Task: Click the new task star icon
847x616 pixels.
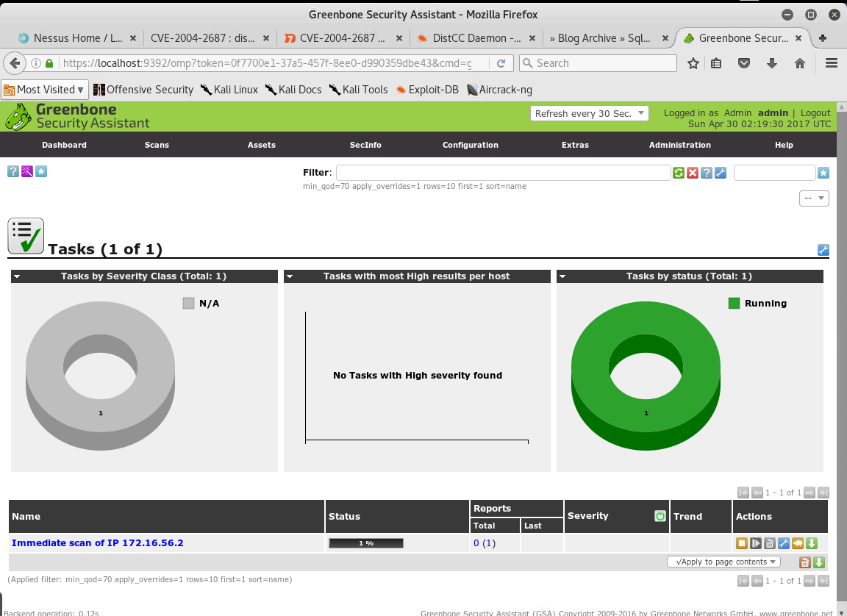Action: (41, 172)
